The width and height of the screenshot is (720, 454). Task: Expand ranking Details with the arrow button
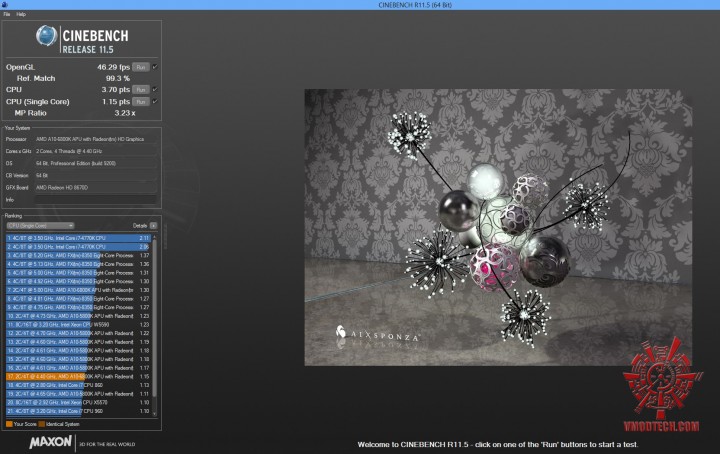point(153,225)
